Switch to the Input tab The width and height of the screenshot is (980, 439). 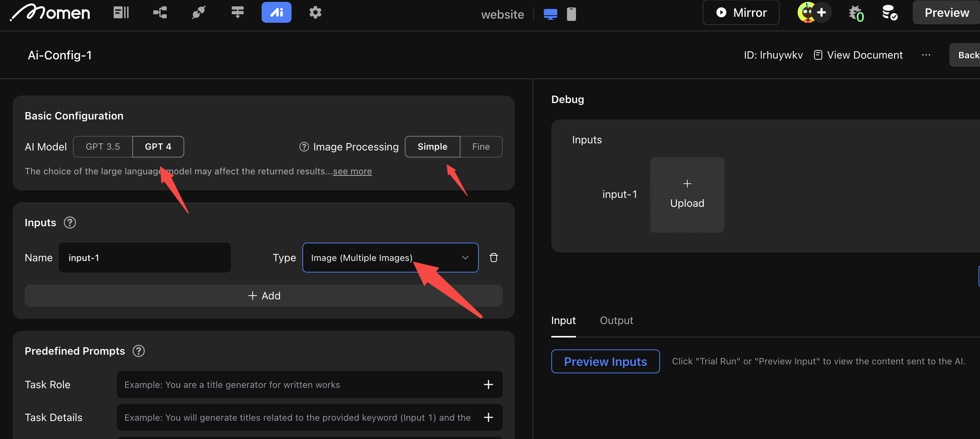point(563,320)
